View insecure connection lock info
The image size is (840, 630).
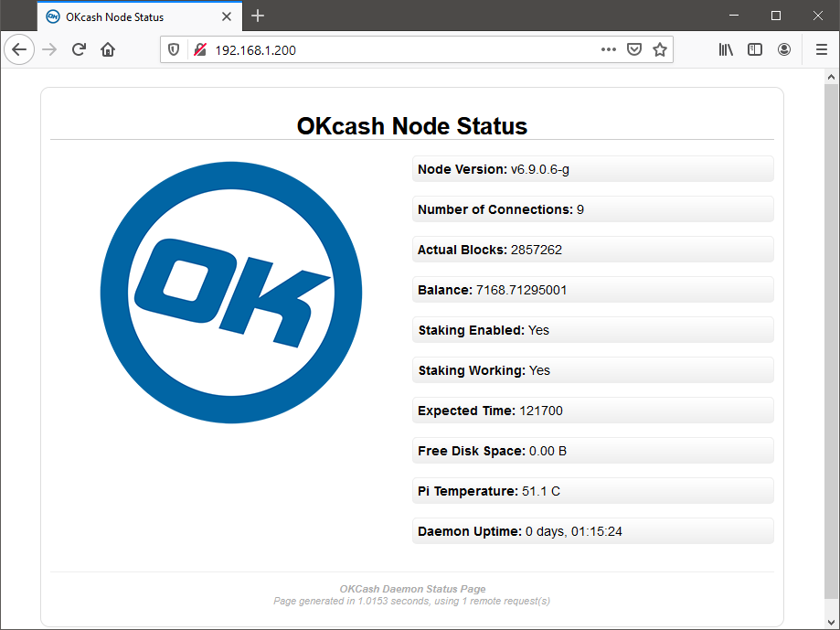click(200, 49)
